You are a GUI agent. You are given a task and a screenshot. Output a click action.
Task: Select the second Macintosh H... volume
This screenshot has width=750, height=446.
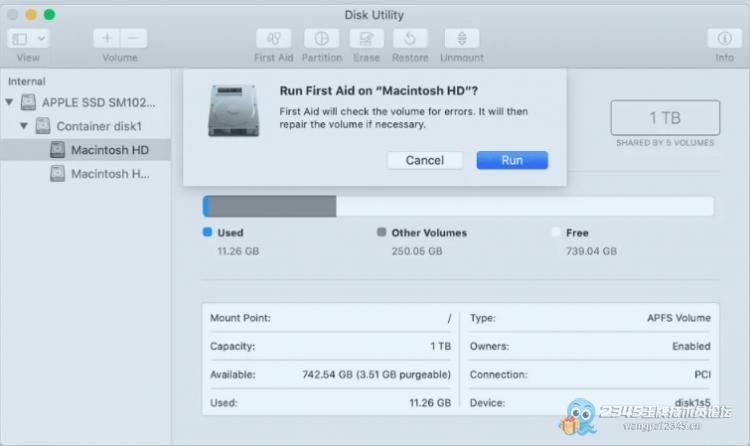[x=111, y=174]
